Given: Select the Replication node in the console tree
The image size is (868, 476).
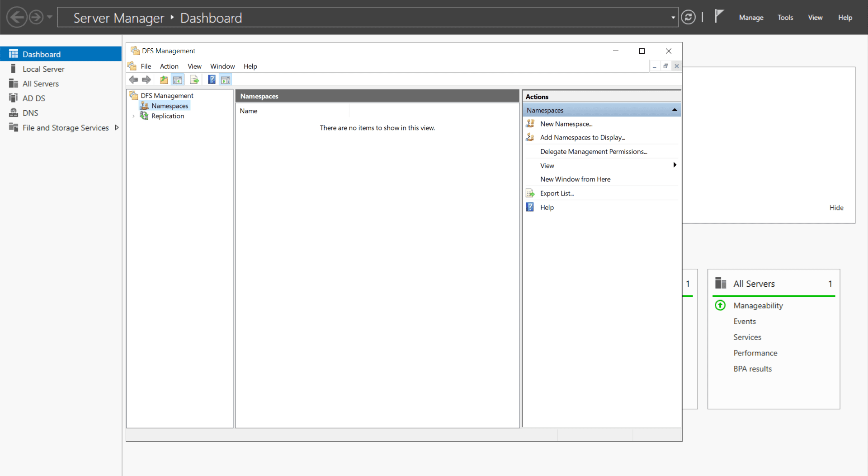Looking at the screenshot, I should coord(168,116).
